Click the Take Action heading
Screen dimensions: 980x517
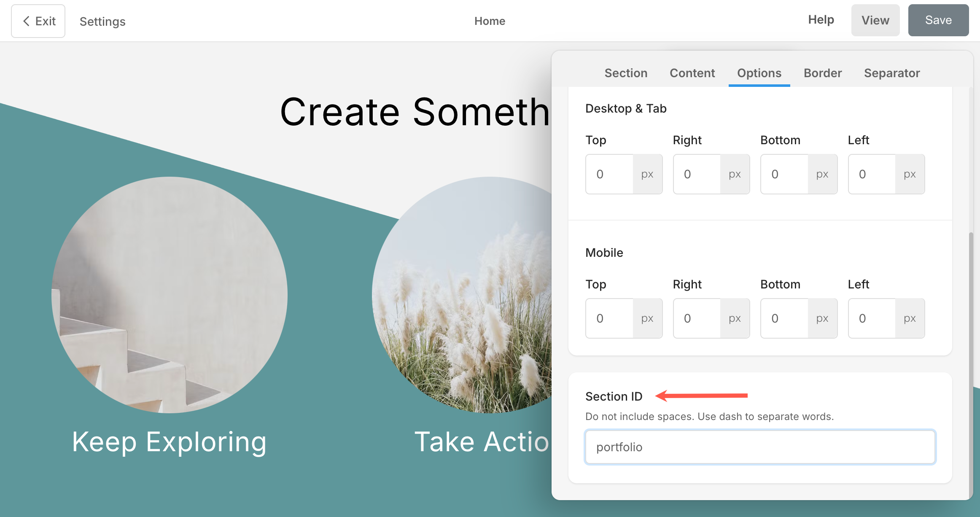(x=482, y=442)
